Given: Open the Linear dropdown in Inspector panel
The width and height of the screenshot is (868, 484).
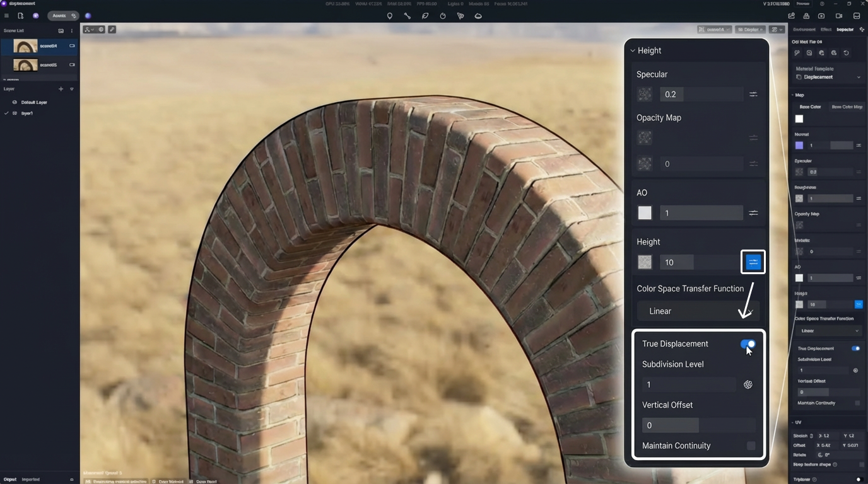Looking at the screenshot, I should point(829,331).
